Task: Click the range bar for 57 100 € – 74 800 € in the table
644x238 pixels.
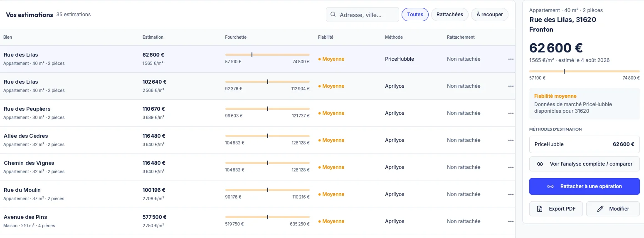Action: pos(267,55)
